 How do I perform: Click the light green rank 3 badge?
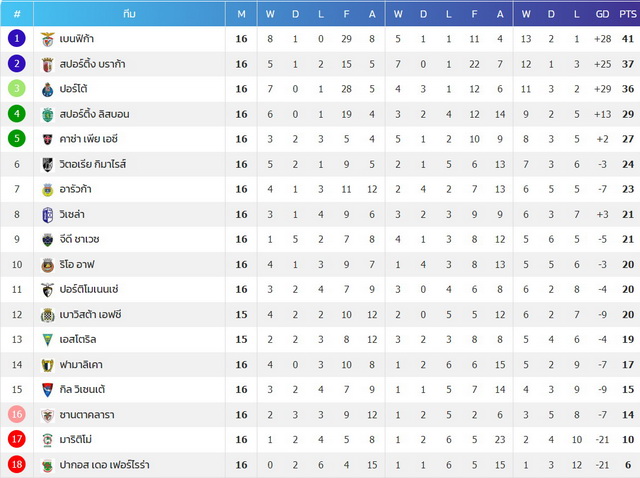[17, 89]
